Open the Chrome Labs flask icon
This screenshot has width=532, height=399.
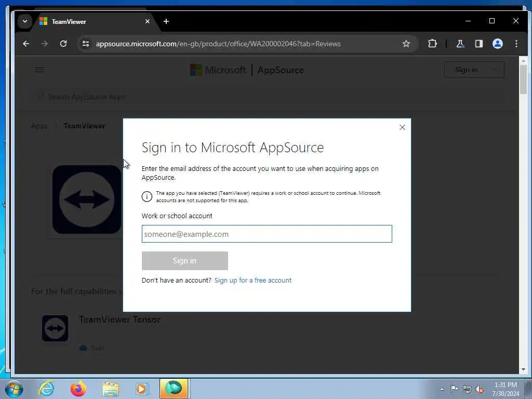(x=460, y=44)
